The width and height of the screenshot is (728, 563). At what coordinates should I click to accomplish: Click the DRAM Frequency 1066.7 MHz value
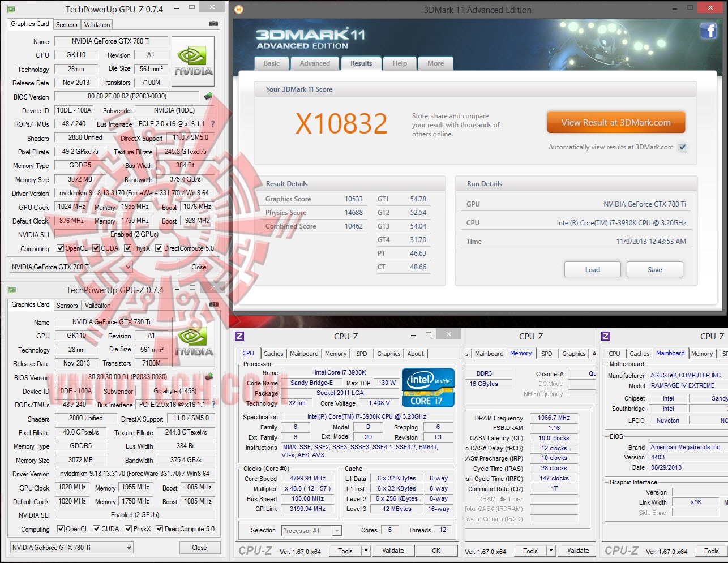(554, 418)
